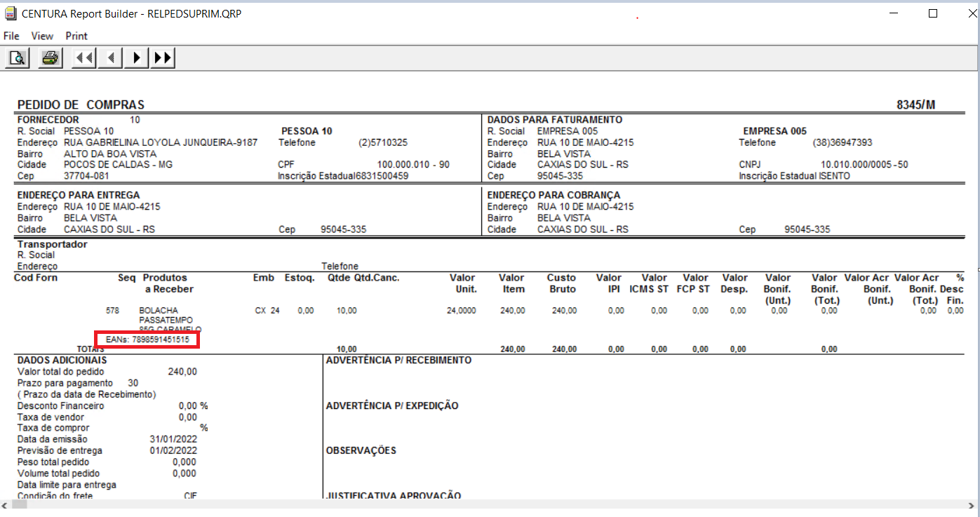This screenshot has height=517, width=980.
Task: Click supplier Cep 37704-081
Action: click(86, 176)
